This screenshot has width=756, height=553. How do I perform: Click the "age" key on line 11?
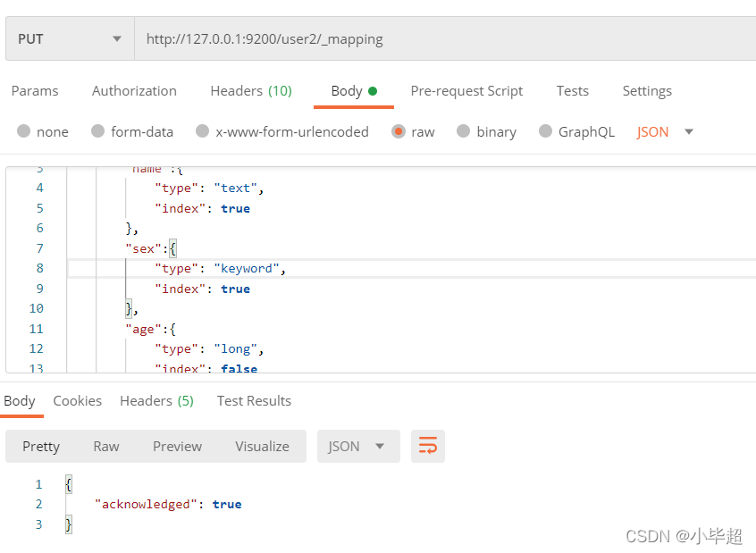coord(143,330)
